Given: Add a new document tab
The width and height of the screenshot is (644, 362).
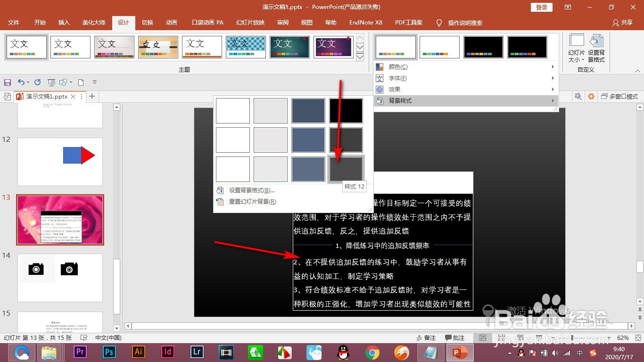Looking at the screenshot, I should 92,96.
